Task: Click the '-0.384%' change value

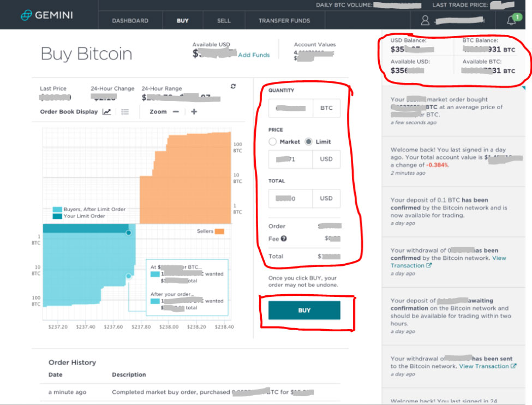Action: (x=437, y=165)
